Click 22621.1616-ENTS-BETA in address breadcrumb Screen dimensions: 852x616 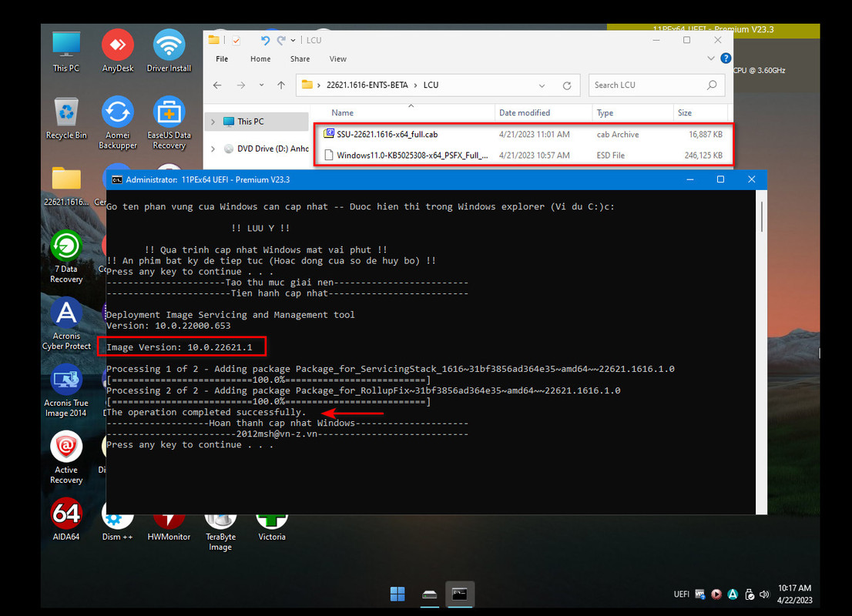[x=367, y=85]
